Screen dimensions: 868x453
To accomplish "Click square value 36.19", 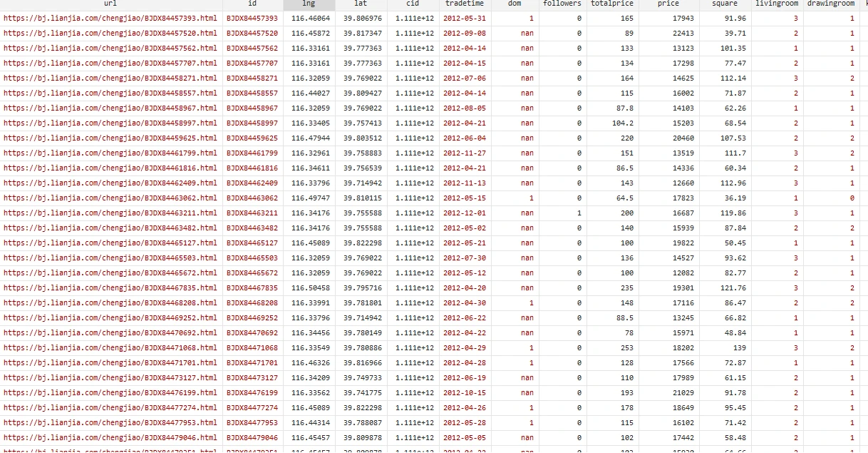I will pyautogui.click(x=735, y=198).
